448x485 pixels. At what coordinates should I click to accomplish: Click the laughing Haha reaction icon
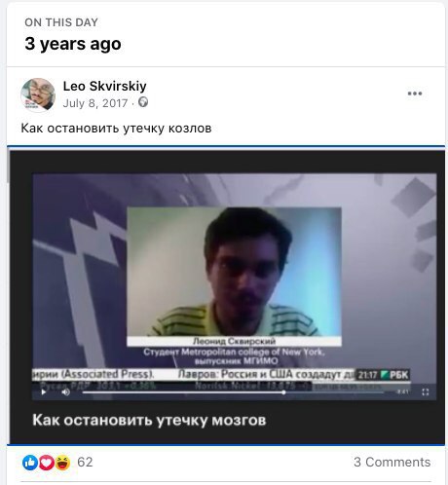coord(63,463)
